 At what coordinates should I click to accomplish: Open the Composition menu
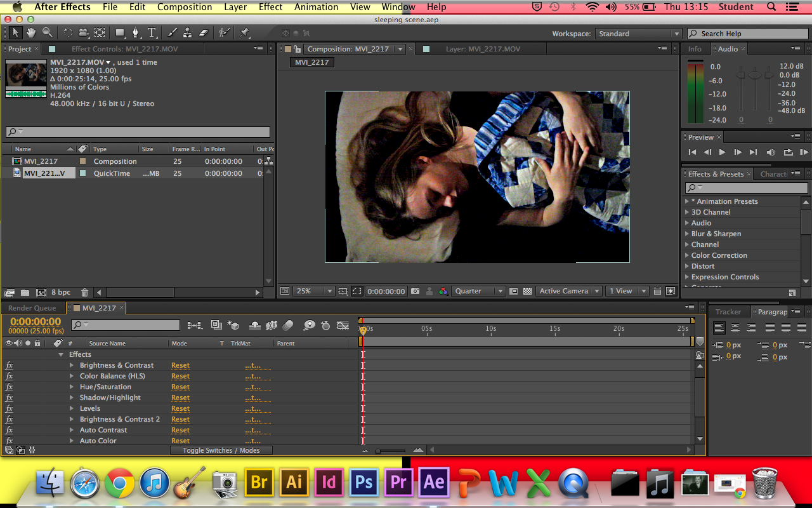185,7
